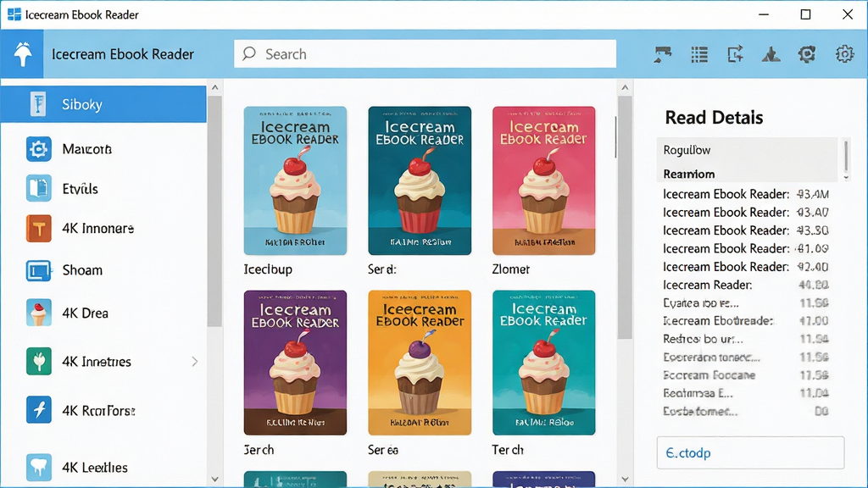Select Maıcorb in the sidebar
The image size is (868, 488).
coord(87,149)
